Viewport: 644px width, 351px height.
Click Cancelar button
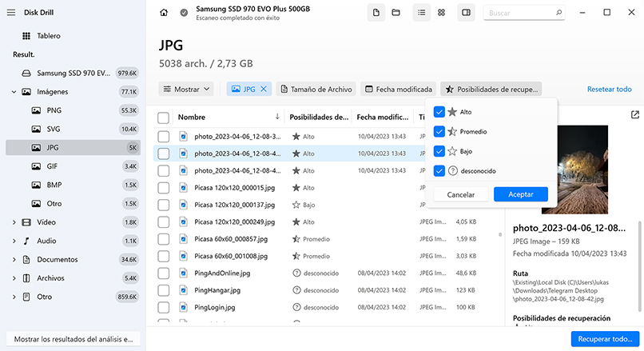pyautogui.click(x=461, y=194)
